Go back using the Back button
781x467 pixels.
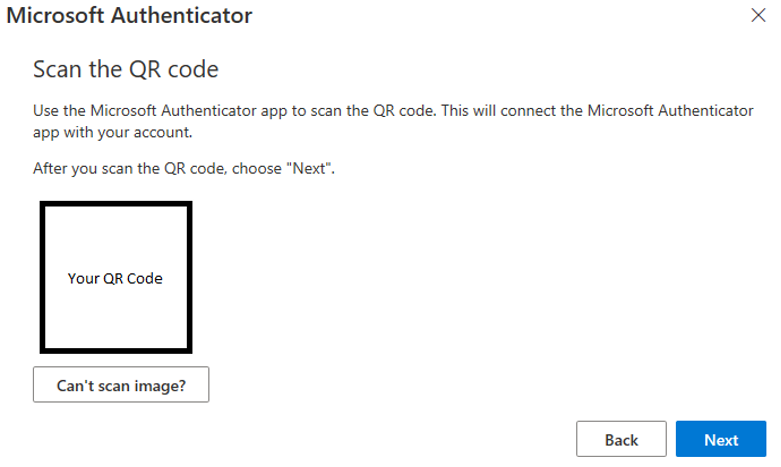pos(621,439)
